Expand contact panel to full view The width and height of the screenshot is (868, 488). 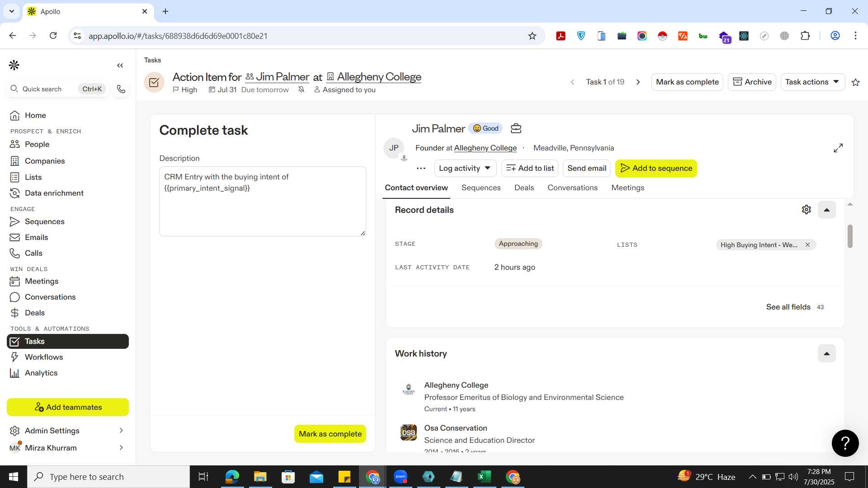[838, 148]
